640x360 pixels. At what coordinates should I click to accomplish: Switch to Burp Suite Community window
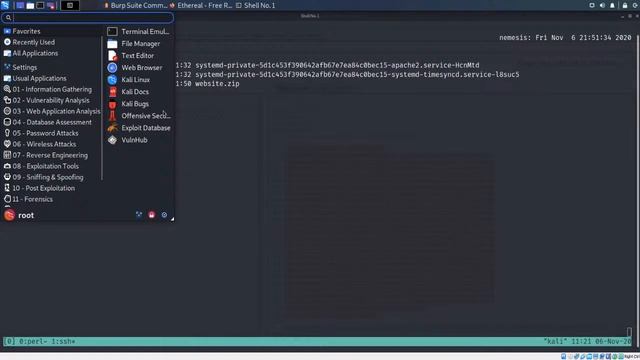tap(136, 6)
